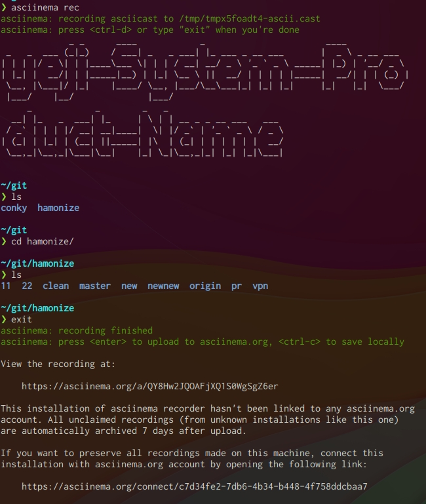This screenshot has height=504, width=426.
Task: Click the hamonize directory in first ls output
Action: 58,208
